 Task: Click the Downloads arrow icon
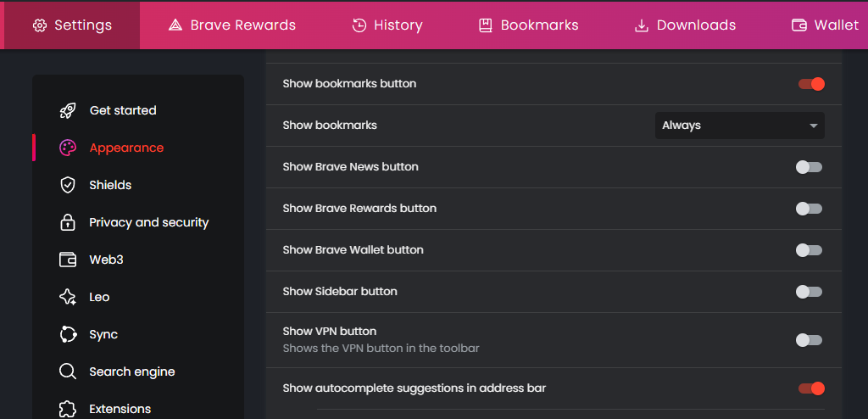click(x=642, y=25)
